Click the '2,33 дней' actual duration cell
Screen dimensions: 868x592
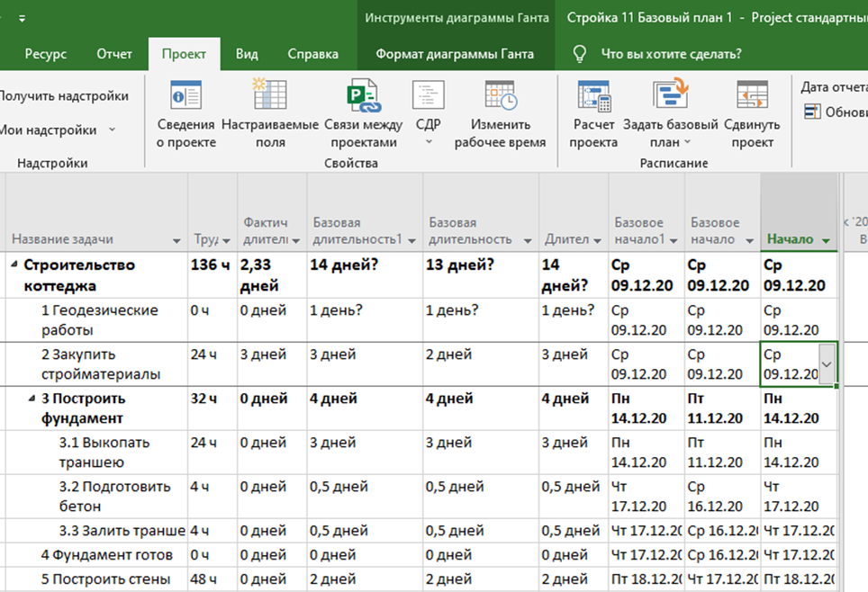(272, 275)
